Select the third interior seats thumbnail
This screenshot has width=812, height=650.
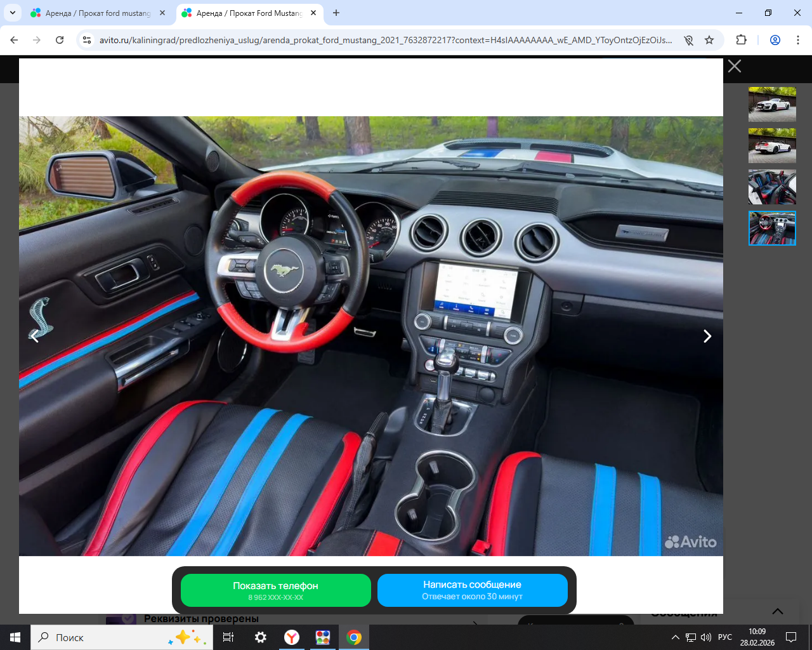772,187
